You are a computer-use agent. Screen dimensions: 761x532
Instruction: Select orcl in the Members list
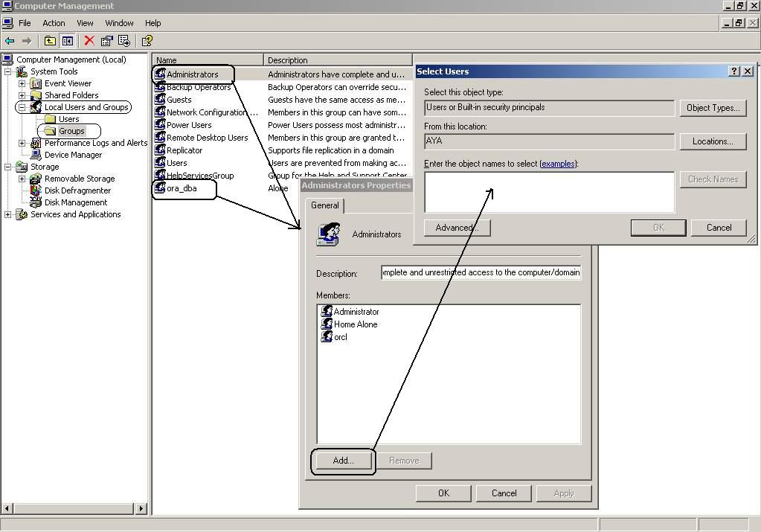tap(340, 337)
